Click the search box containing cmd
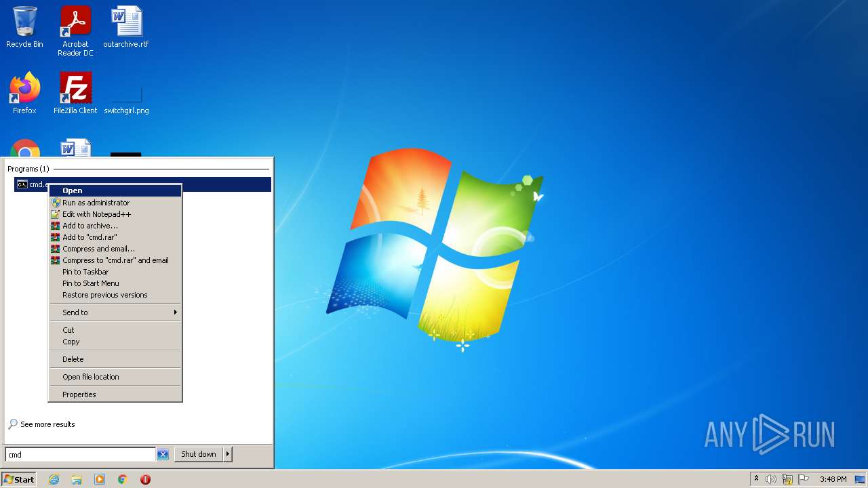 [x=80, y=455]
